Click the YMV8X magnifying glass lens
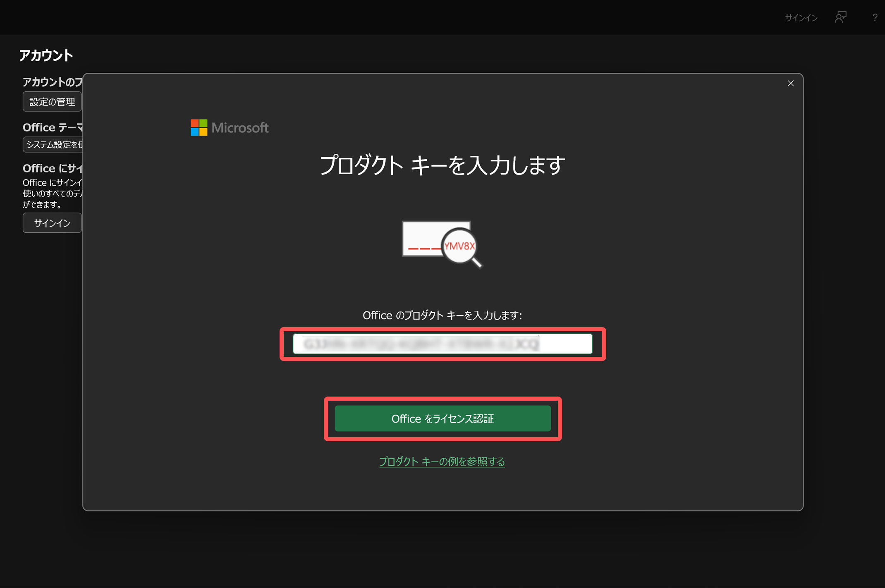The width and height of the screenshot is (885, 588). [x=459, y=246]
